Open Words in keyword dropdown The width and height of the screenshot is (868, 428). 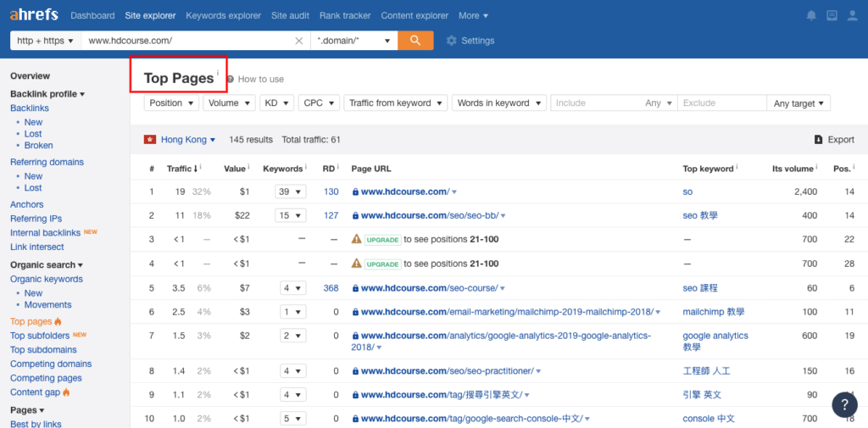[x=498, y=103]
